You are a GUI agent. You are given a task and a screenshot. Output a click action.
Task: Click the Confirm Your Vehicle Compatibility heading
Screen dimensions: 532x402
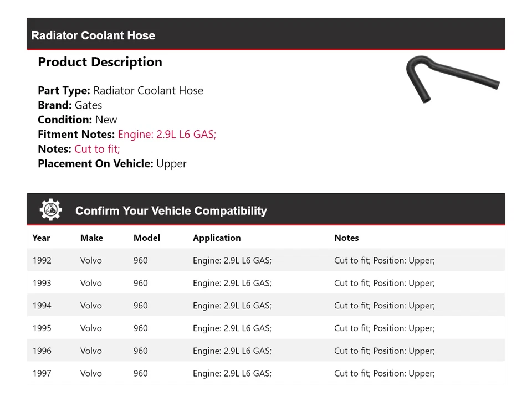(171, 211)
